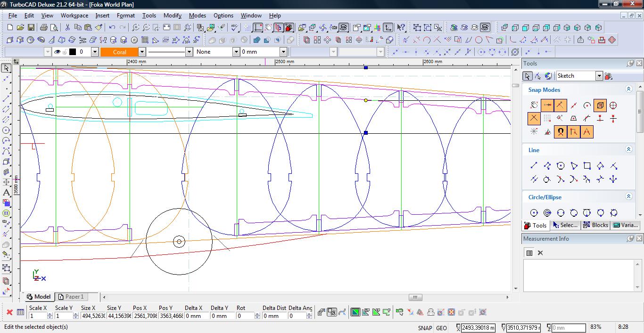Click the Spell check ABC icon
This screenshot has width=644, height=333.
coord(234,28)
